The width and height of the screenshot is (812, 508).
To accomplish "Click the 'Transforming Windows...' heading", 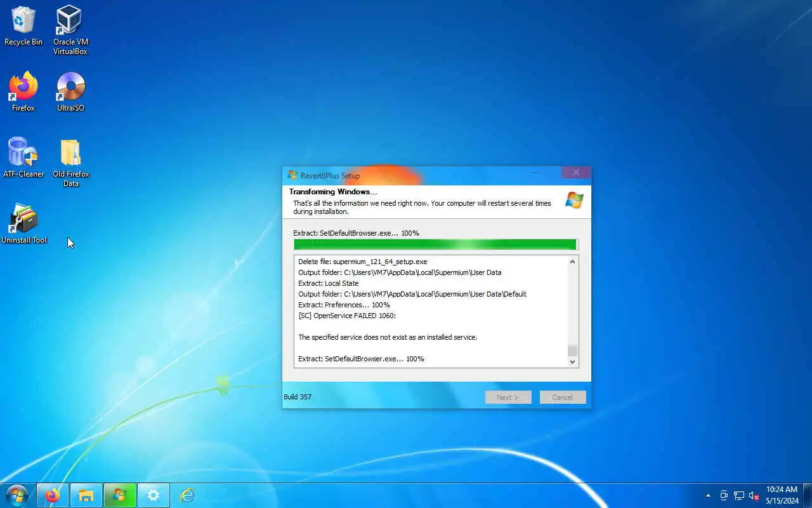I will tap(333, 192).
